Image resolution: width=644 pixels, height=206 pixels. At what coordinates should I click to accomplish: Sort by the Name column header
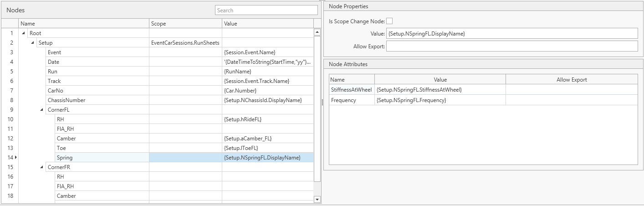click(x=84, y=23)
